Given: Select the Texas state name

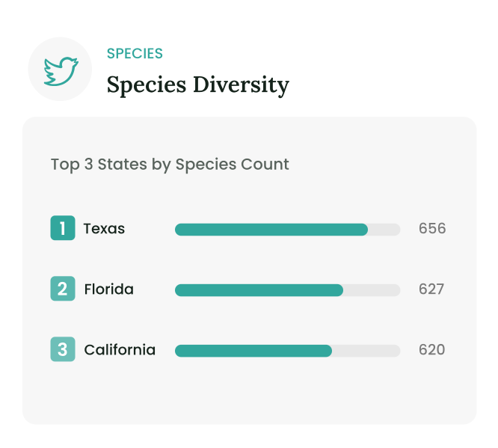Looking at the screenshot, I should click(104, 229).
